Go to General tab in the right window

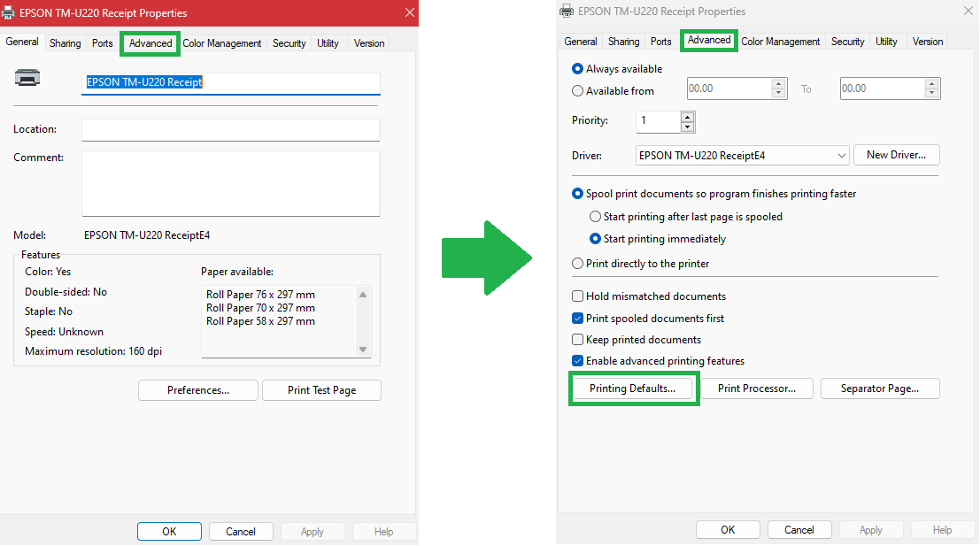point(580,42)
